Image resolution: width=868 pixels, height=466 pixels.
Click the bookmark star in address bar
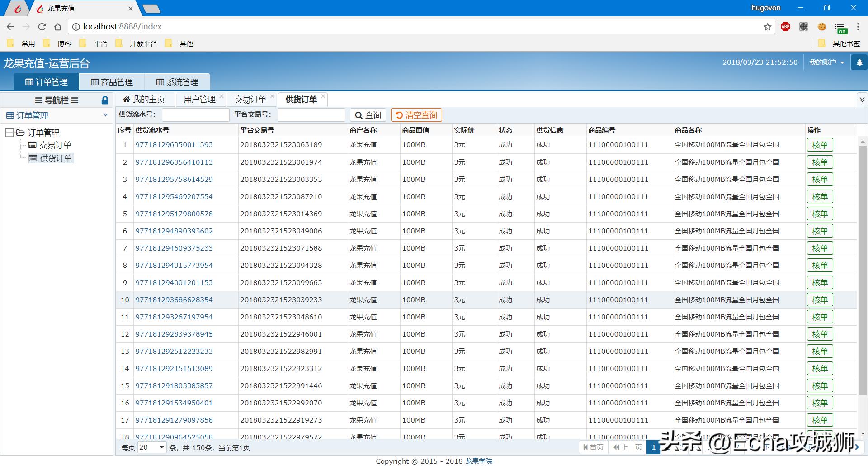click(x=767, y=27)
